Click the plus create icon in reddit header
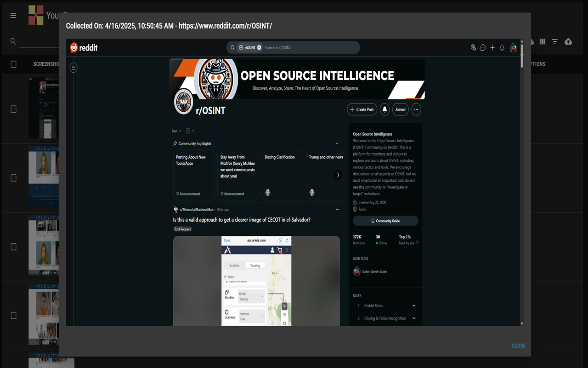Image resolution: width=588 pixels, height=368 pixels. (492, 47)
